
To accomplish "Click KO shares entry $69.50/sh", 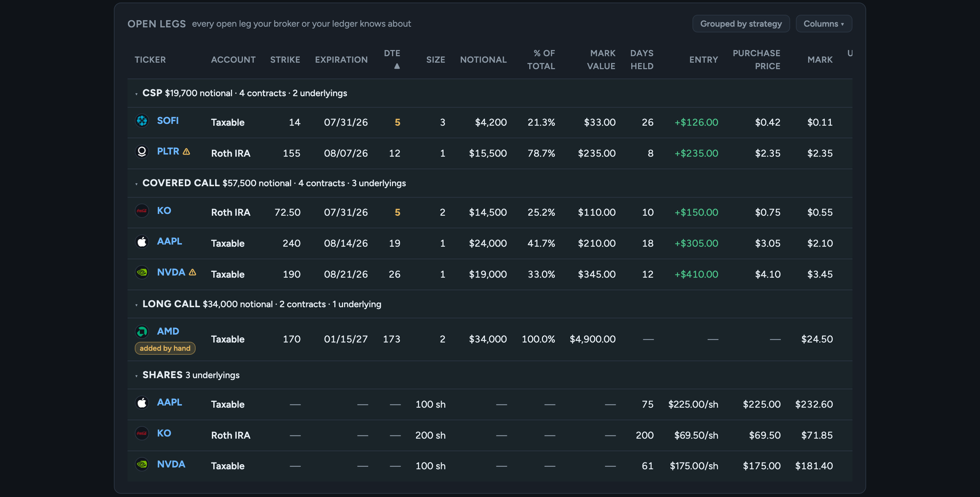I will click(x=696, y=435).
